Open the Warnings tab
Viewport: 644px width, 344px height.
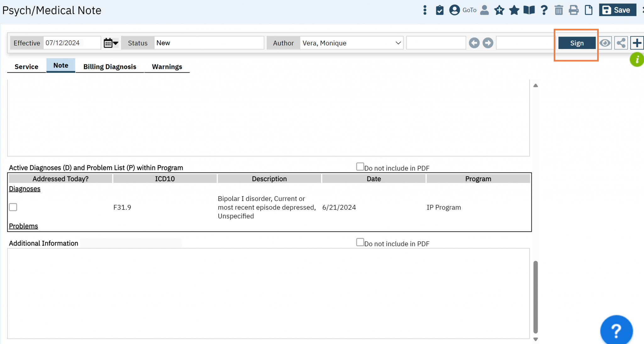coord(167,67)
